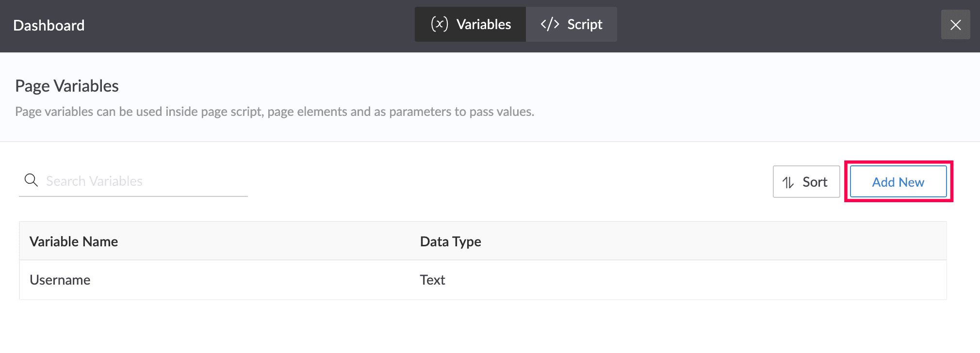Click the Text data type cell

pos(432,280)
